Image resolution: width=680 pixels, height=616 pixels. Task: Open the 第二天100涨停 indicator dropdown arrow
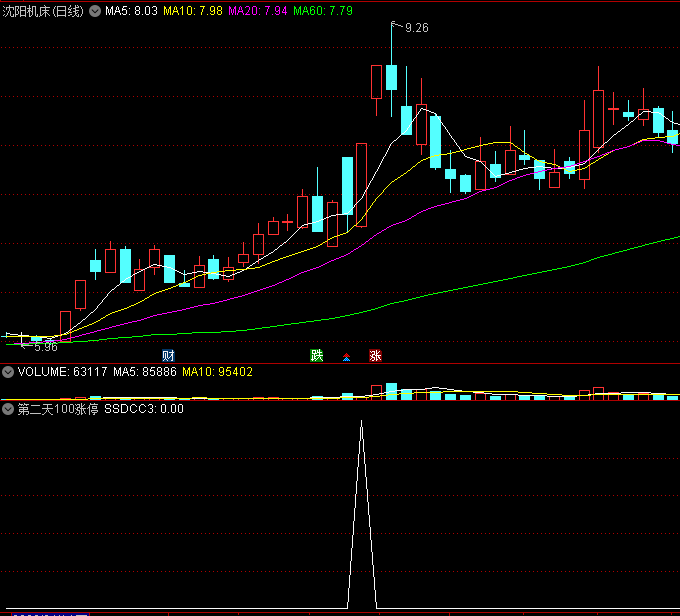(8, 409)
